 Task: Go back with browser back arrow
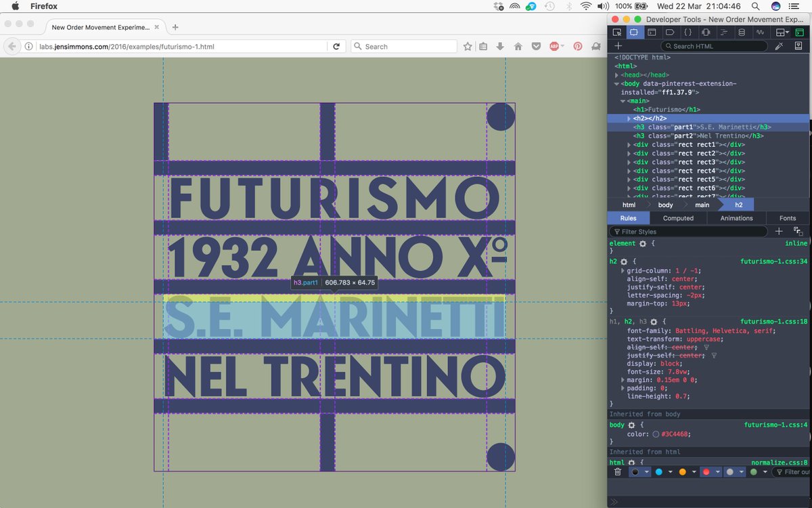coord(12,46)
